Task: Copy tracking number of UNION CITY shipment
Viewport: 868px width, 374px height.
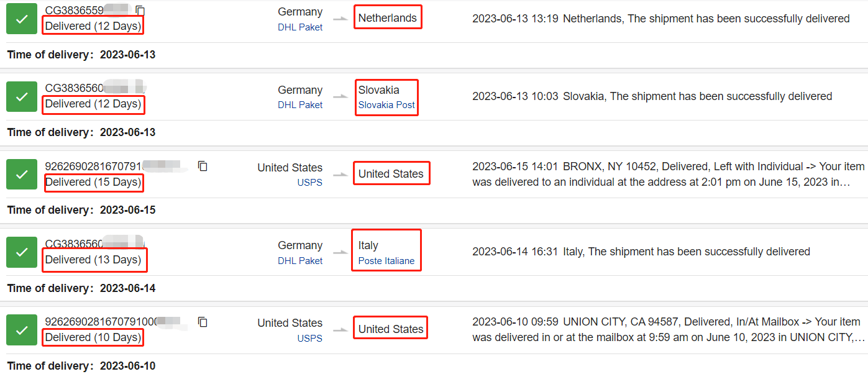Action: (203, 322)
